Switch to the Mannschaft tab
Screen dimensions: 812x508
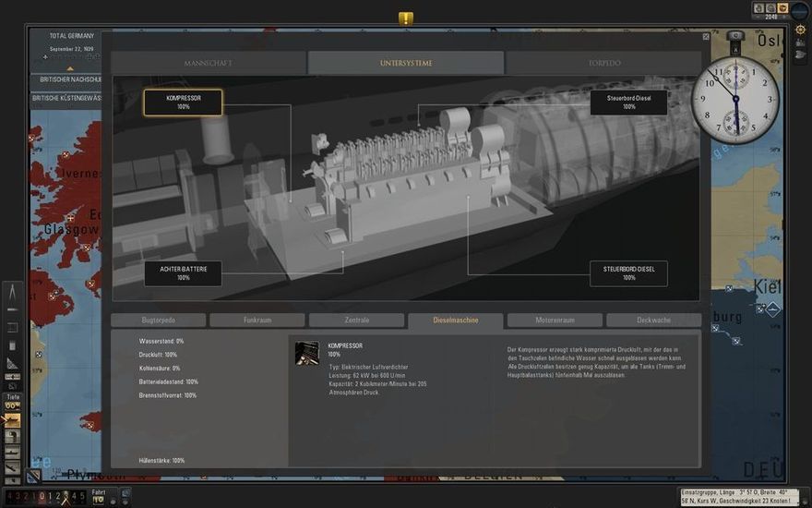[209, 63]
